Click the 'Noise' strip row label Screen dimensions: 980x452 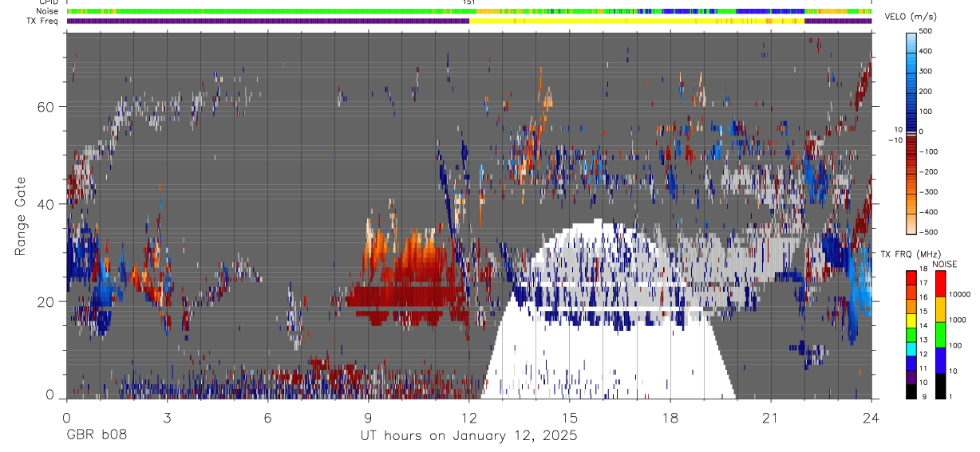[48, 12]
